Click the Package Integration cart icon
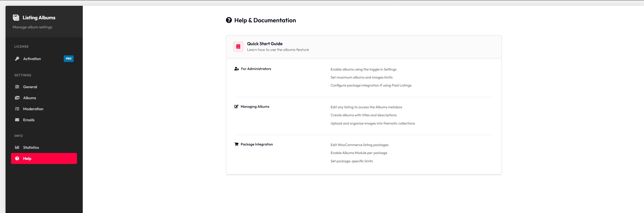This screenshot has width=644, height=213. tap(236, 144)
